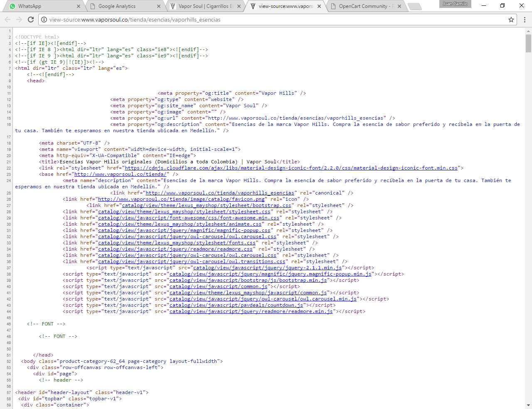Click the meta charset UTF-8 line
The height and width of the screenshot is (409, 532).
[x=74, y=143]
